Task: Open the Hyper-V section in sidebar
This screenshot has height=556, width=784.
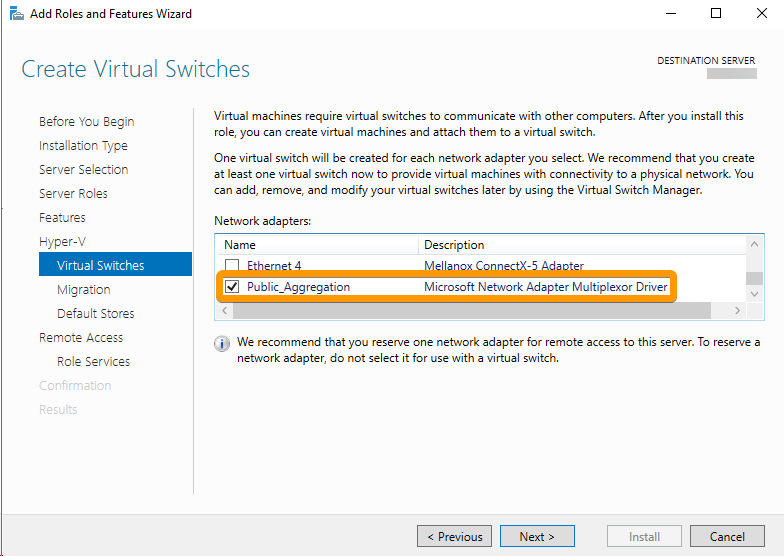Action: 62,242
